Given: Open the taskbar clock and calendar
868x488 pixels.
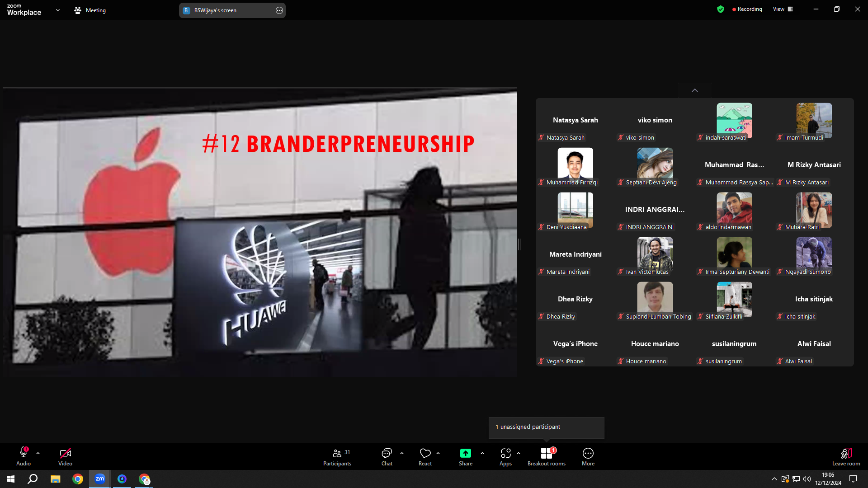Looking at the screenshot, I should [x=828, y=479].
